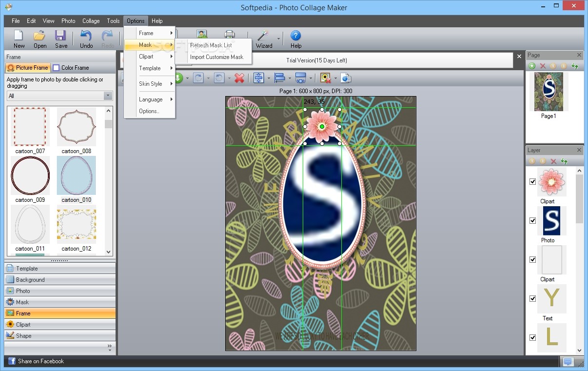
Task: Expand the remove picture dropdown arrow
Action: (x=335, y=78)
